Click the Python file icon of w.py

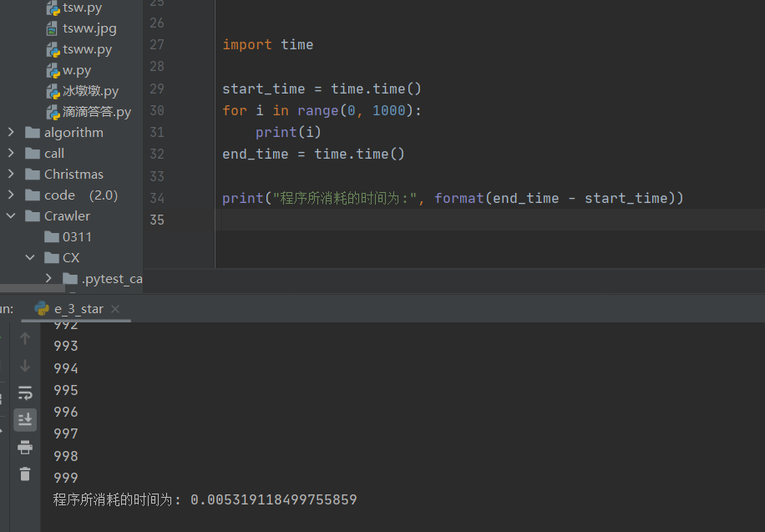[53, 71]
